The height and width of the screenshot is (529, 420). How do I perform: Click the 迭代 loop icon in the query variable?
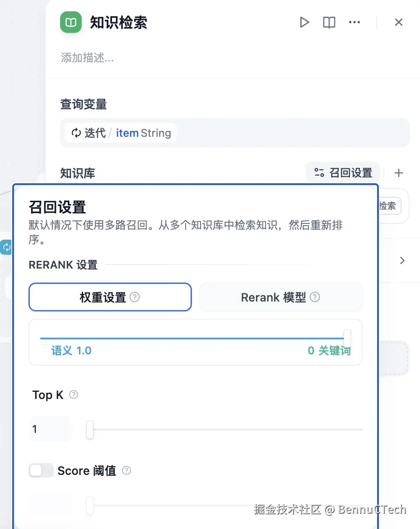point(76,133)
